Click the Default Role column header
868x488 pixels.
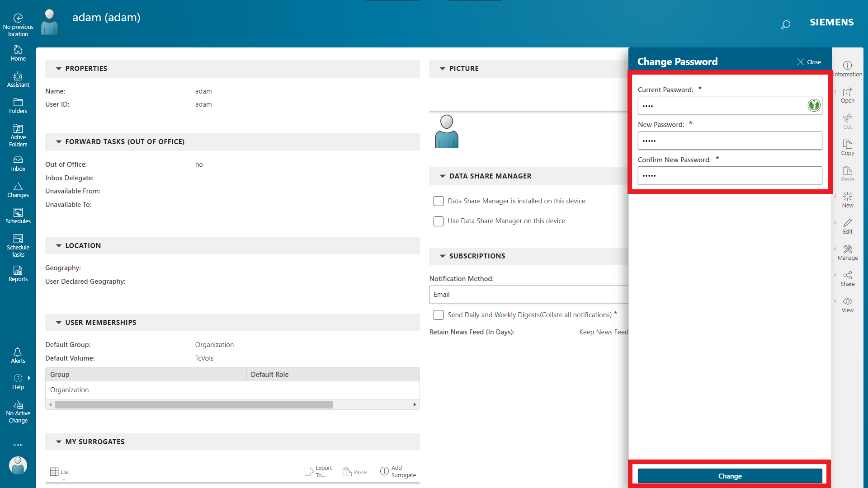(x=333, y=375)
